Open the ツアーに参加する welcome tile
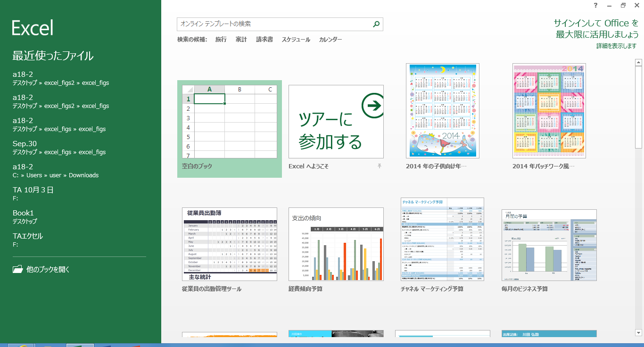644x347 pixels. pos(336,122)
